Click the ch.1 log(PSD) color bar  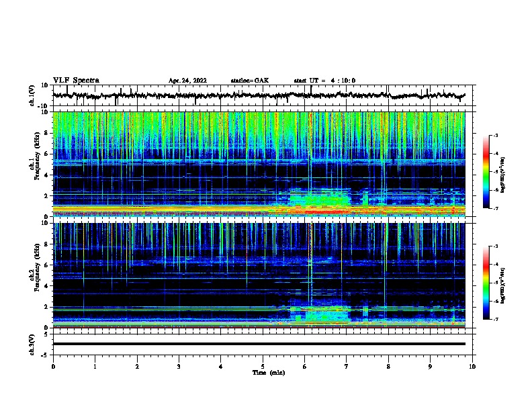point(486,172)
